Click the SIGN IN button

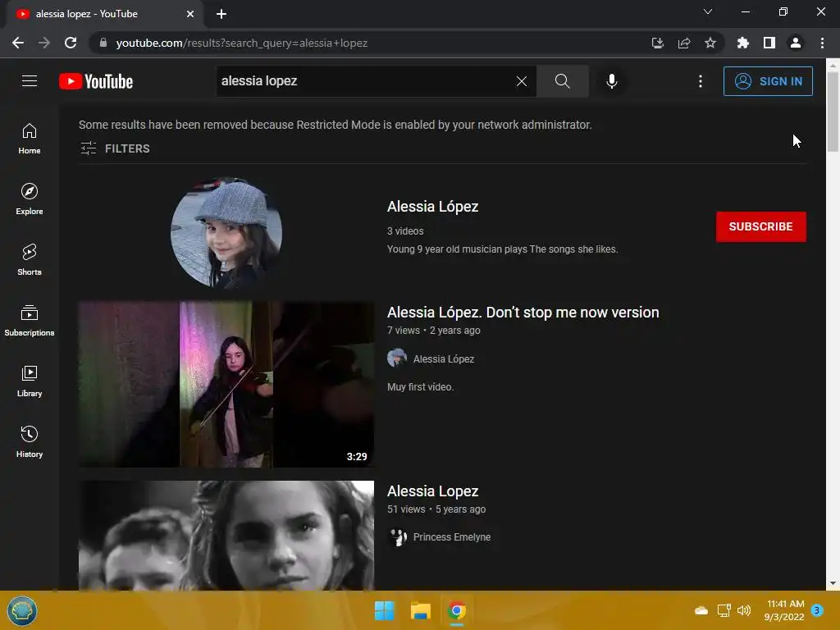768,81
